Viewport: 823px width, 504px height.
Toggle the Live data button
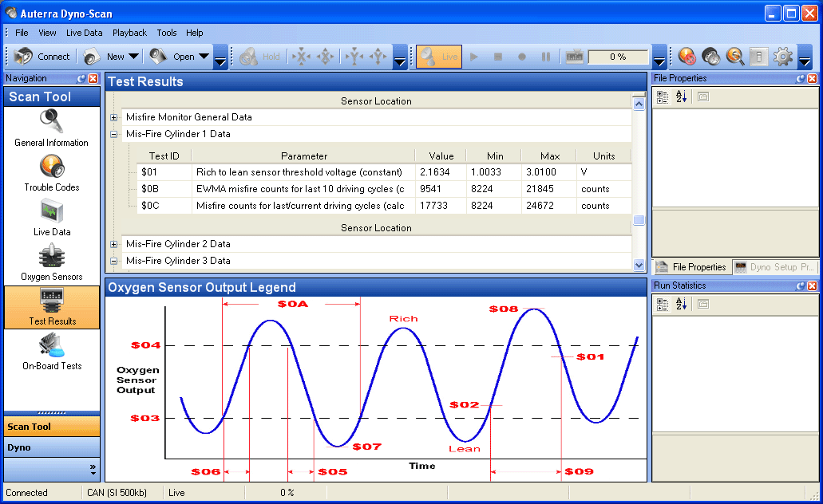click(x=439, y=57)
